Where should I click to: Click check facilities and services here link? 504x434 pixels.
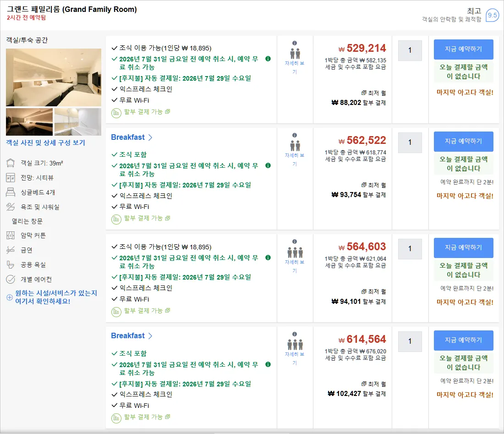click(56, 297)
